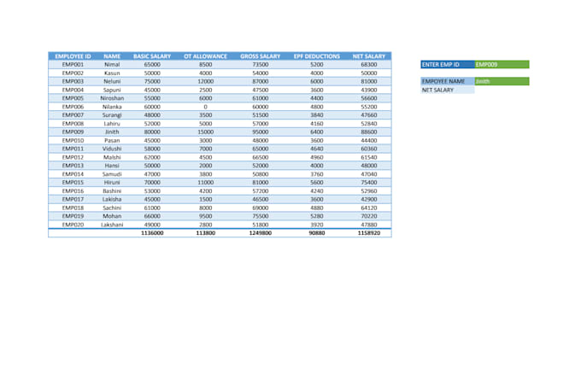Image resolution: width=581 pixels, height=392 pixels.
Task: Click the name Lakshani
Action: click(112, 225)
